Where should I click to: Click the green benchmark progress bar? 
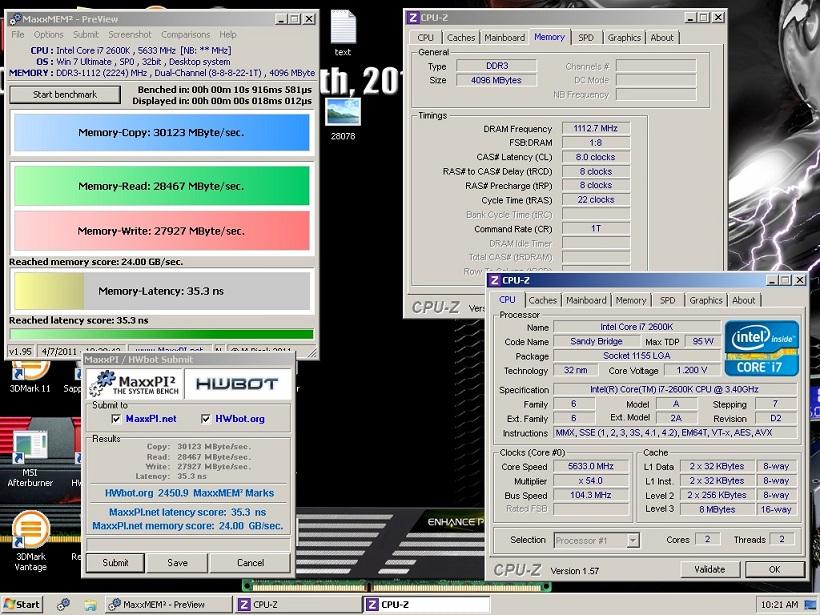click(162, 334)
